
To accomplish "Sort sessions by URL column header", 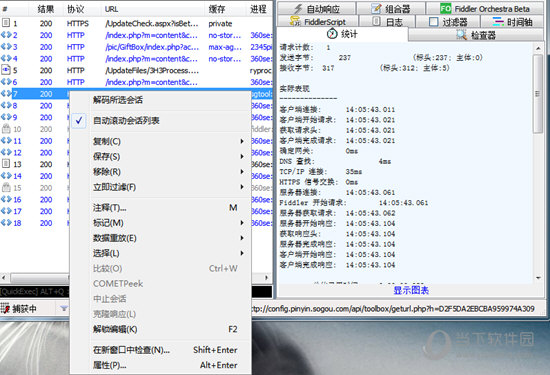I will (x=112, y=9).
